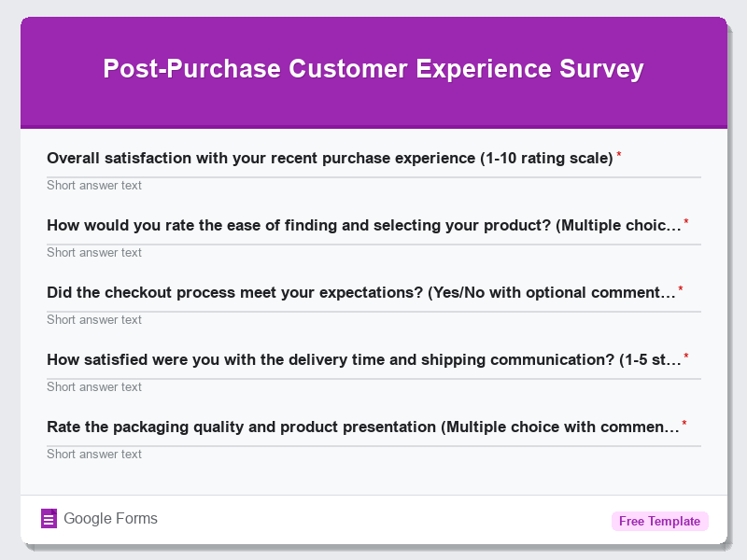Click the Free Template button

coord(660,521)
